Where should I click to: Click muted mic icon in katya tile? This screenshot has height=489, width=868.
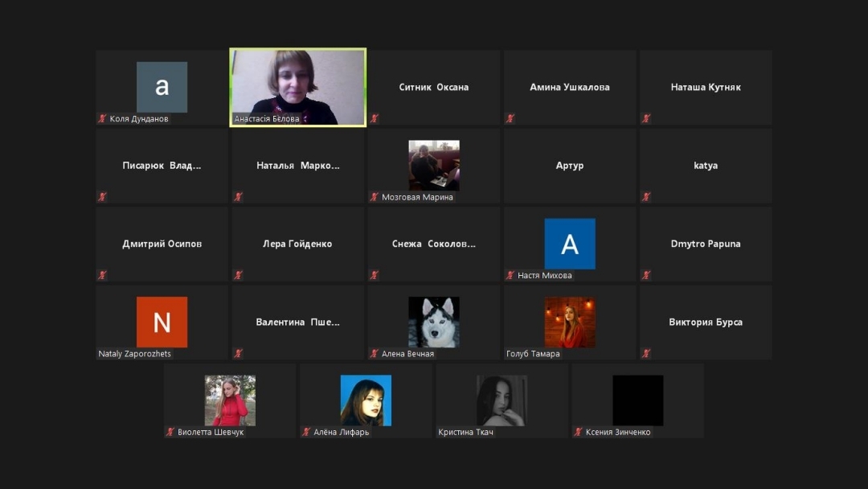(x=646, y=197)
